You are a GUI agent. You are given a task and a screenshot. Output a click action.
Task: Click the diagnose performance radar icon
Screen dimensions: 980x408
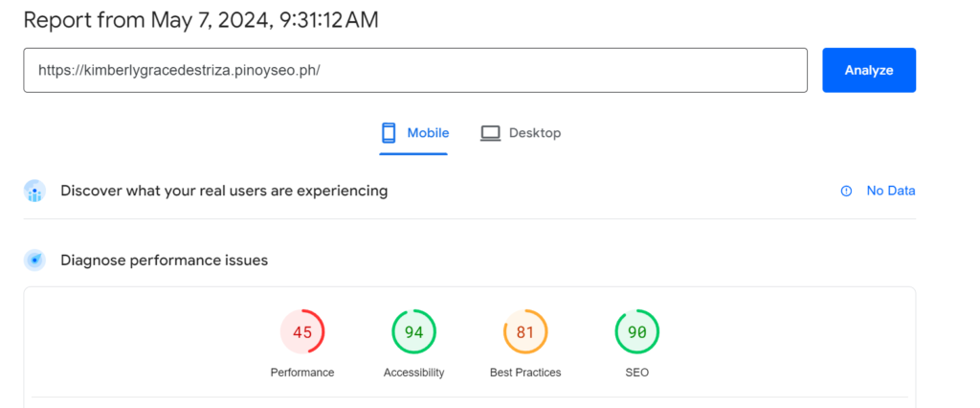click(x=35, y=260)
